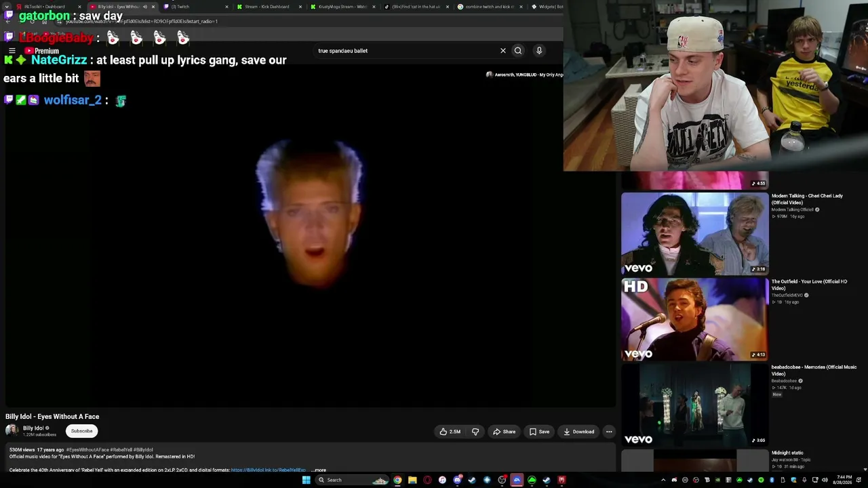
Task: Open iTunes music app from the taskbar
Action: [x=442, y=480]
